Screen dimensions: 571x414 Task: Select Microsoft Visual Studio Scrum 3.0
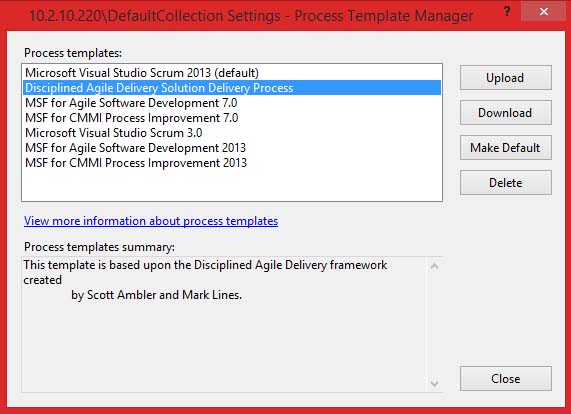tap(232, 133)
